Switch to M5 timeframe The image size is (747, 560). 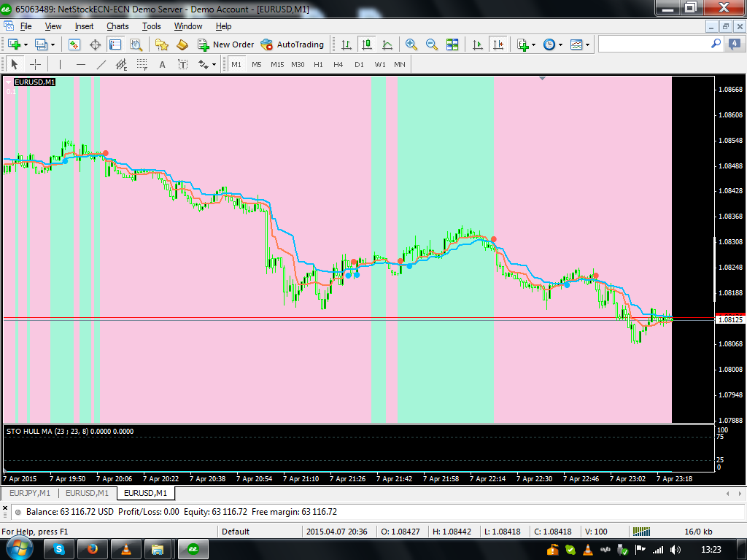[x=257, y=64]
